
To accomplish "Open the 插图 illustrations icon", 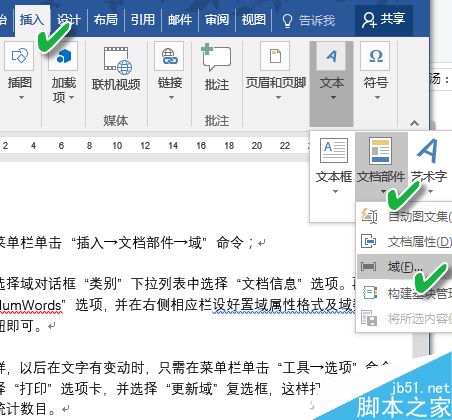I will click(x=19, y=56).
